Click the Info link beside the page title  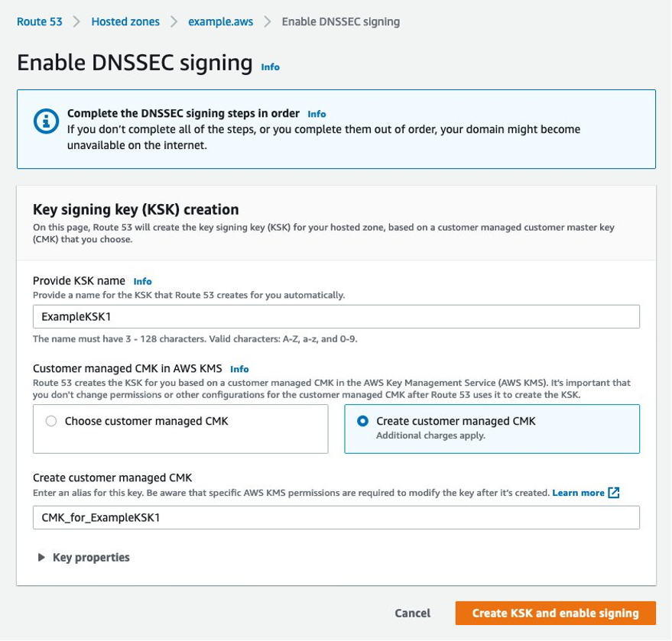pyautogui.click(x=270, y=67)
